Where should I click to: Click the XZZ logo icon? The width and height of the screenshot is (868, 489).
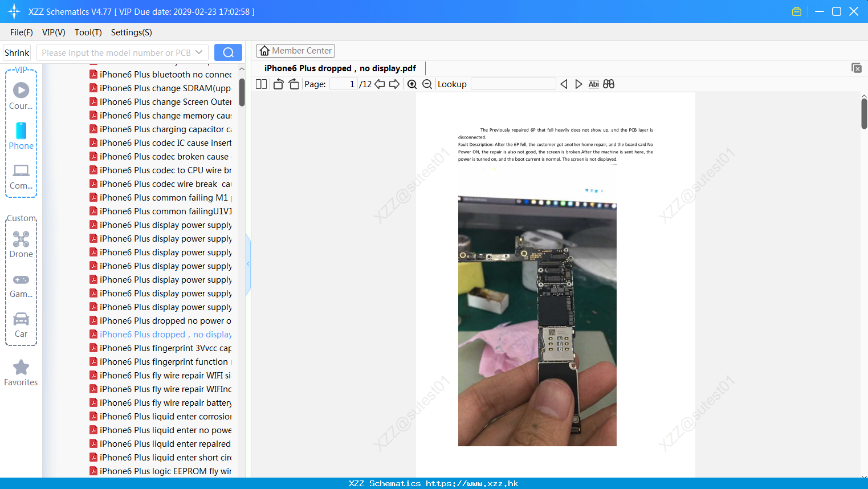(14, 11)
